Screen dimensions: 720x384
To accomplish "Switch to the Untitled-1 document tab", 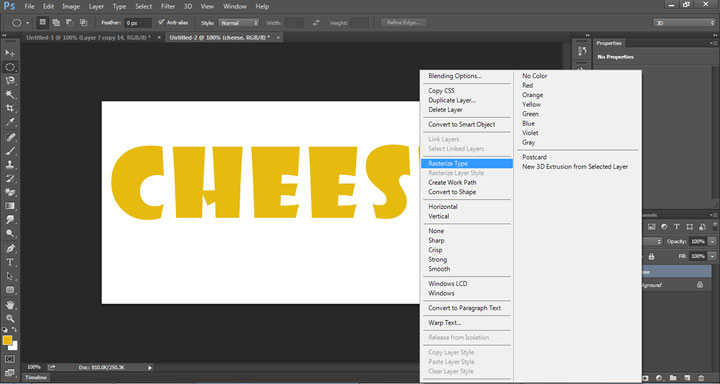I will point(88,38).
